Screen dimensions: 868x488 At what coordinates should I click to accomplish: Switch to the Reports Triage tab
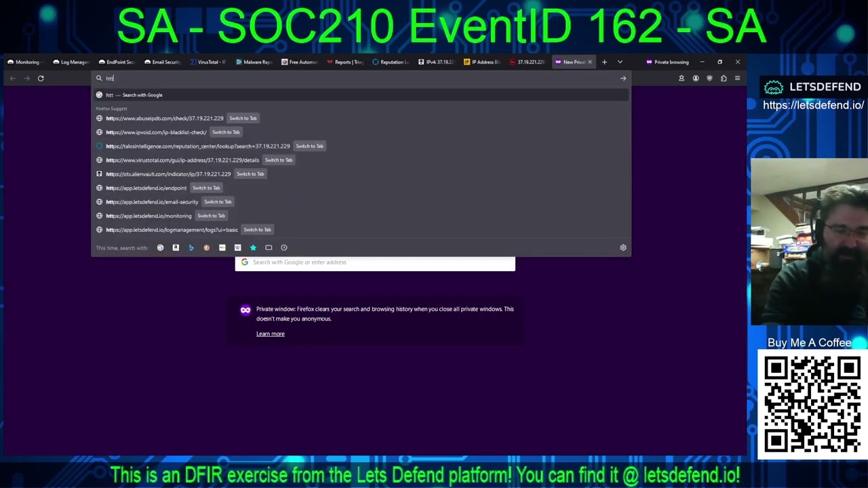click(x=346, y=62)
